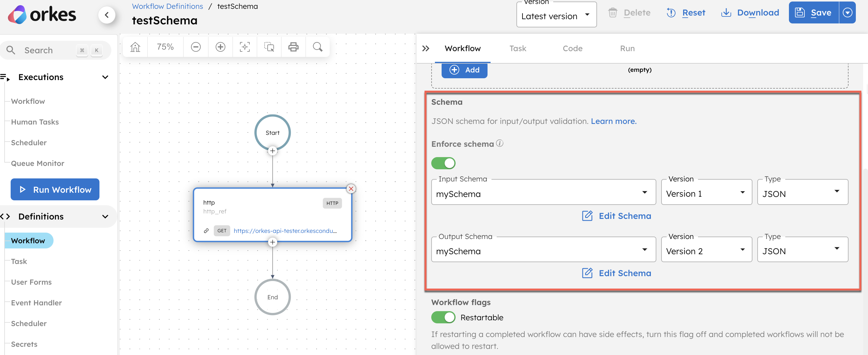Toggle the Restartable switch
868x355 pixels.
pos(443,318)
